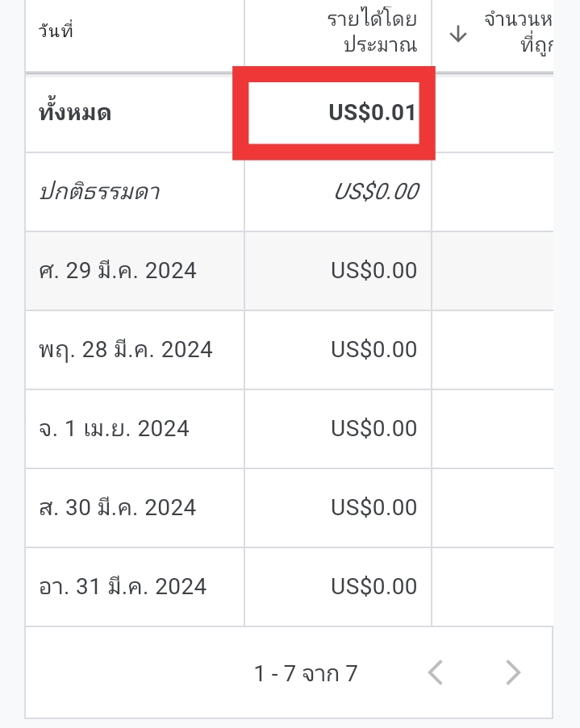Click the 1 - 7 จาก 7 pagination text
The image size is (580, 728).
click(306, 673)
